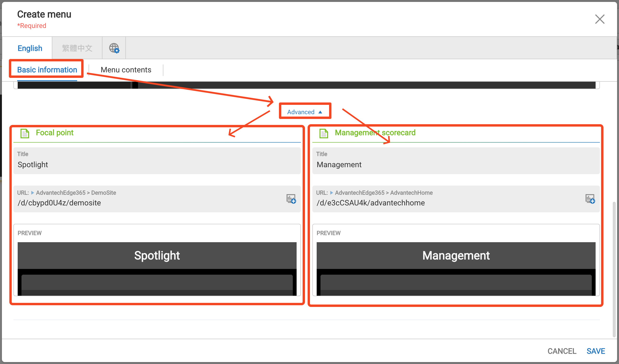Image resolution: width=619 pixels, height=364 pixels.
Task: Select the Basic information tab
Action: point(47,70)
